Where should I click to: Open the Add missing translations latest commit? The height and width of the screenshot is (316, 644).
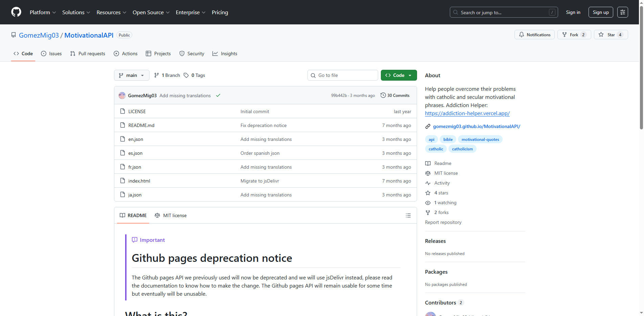(185, 96)
